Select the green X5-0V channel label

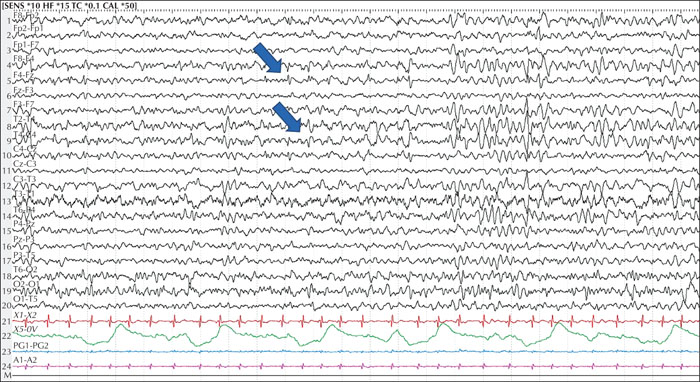coord(25,329)
